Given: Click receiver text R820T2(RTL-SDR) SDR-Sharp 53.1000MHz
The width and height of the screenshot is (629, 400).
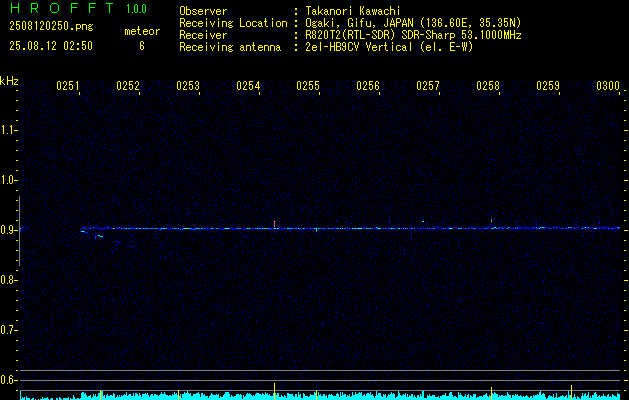Looking at the screenshot, I should pos(413,35).
